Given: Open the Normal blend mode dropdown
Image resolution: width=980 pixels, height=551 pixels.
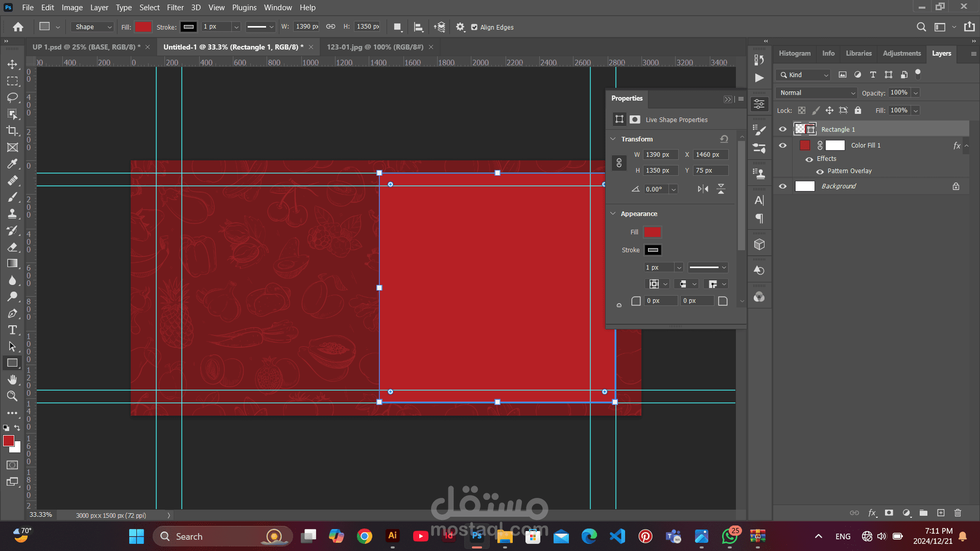Looking at the screenshot, I should tap(816, 93).
